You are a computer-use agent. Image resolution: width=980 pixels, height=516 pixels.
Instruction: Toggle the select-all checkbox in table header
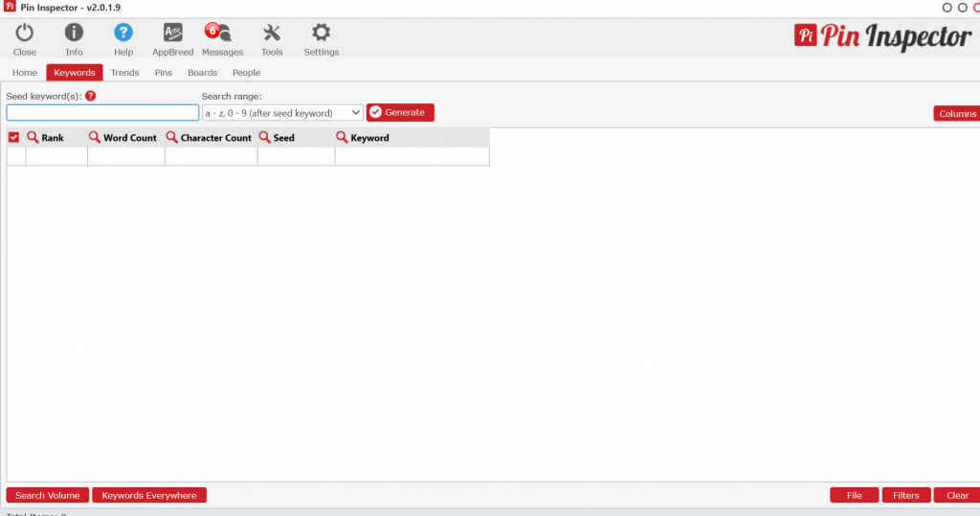[13, 138]
